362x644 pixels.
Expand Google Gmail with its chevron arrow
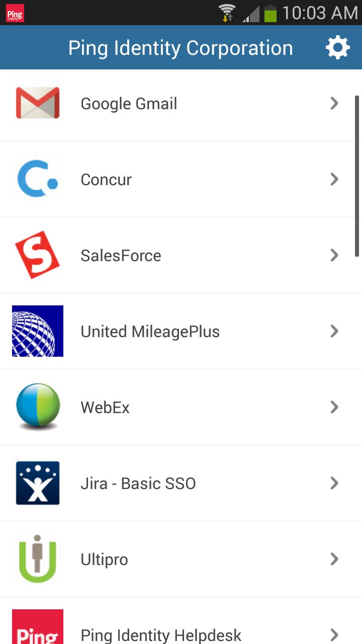(334, 103)
